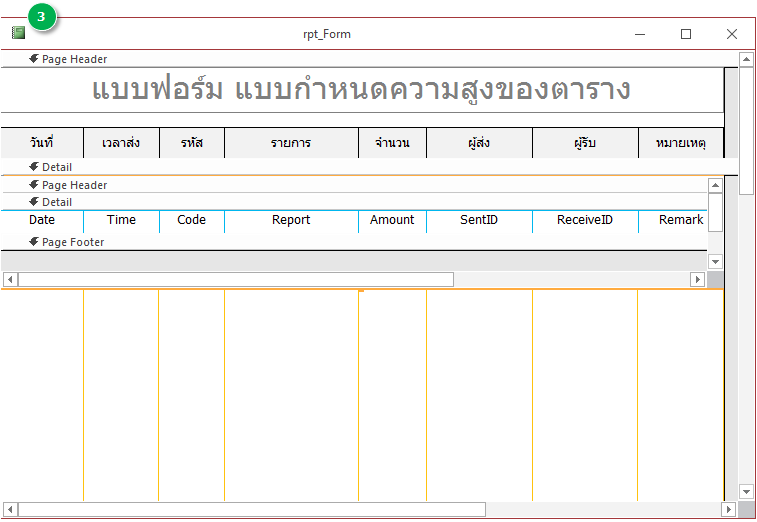This screenshot has height=522, width=757.
Task: Click the subreport horizontal scrollbar thumb
Action: (235, 279)
